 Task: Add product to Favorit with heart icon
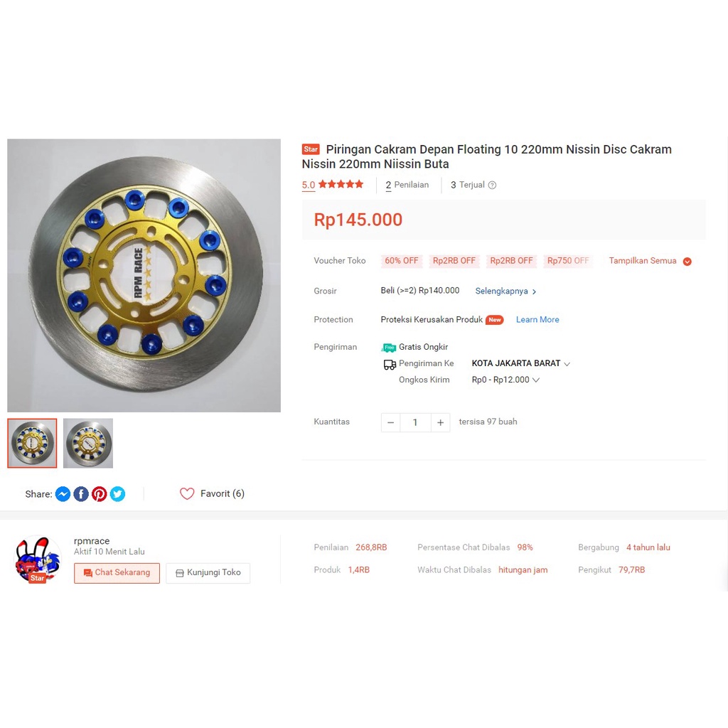pyautogui.click(x=187, y=493)
